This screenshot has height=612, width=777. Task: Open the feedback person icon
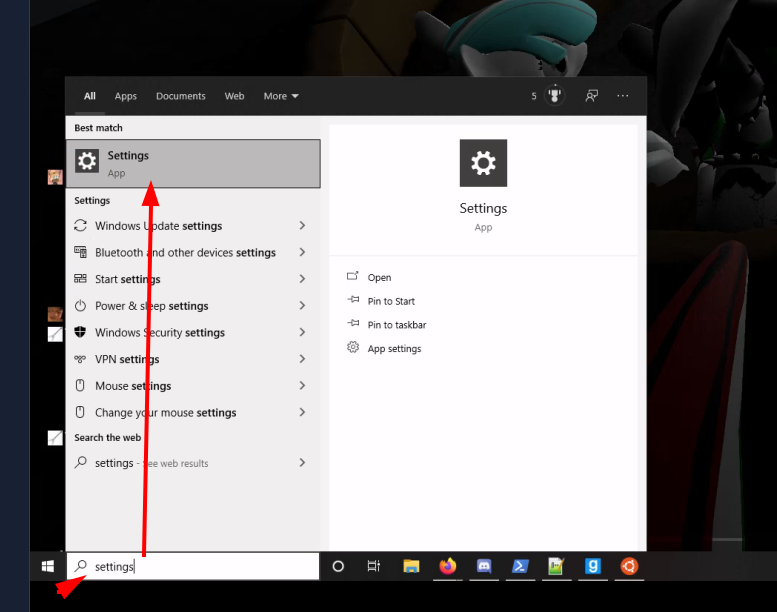(x=591, y=96)
